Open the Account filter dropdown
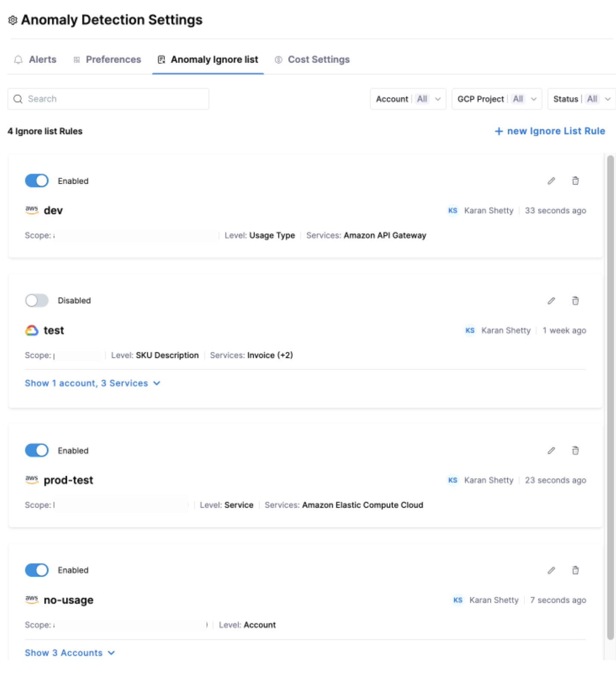Image resolution: width=616 pixels, height=690 pixels. (408, 99)
